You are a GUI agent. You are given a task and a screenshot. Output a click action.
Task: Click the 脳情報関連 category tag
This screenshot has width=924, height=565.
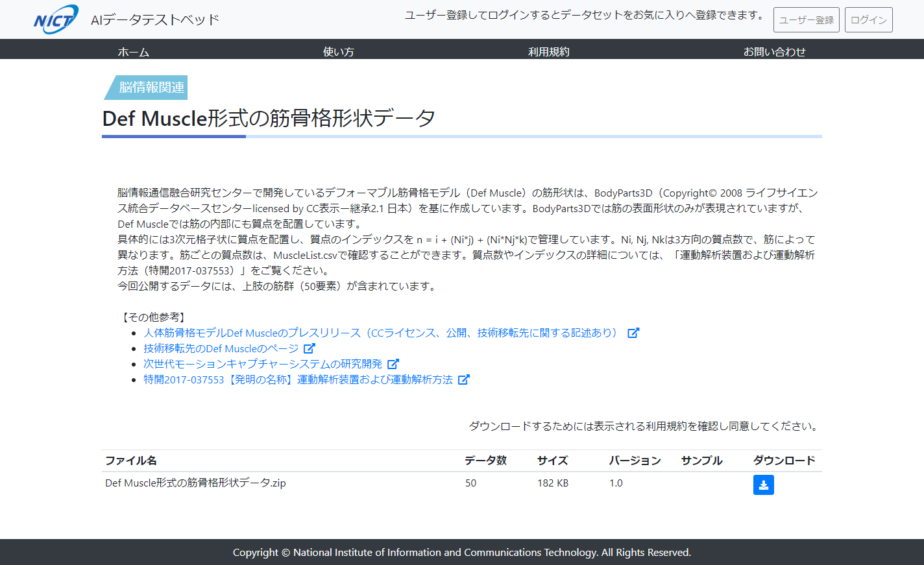point(147,88)
